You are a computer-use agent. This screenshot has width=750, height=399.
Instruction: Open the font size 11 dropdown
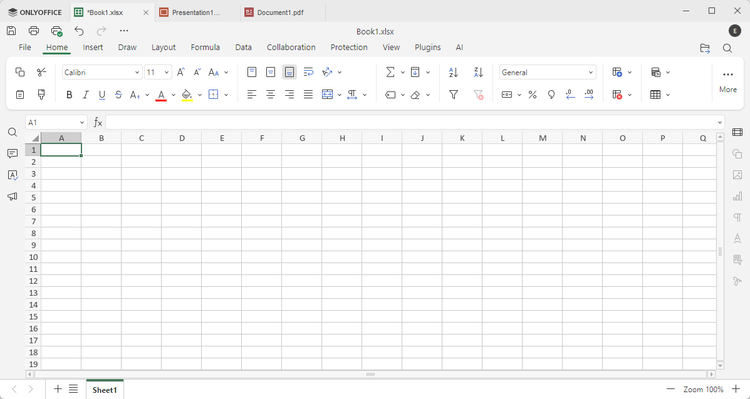[x=166, y=73]
